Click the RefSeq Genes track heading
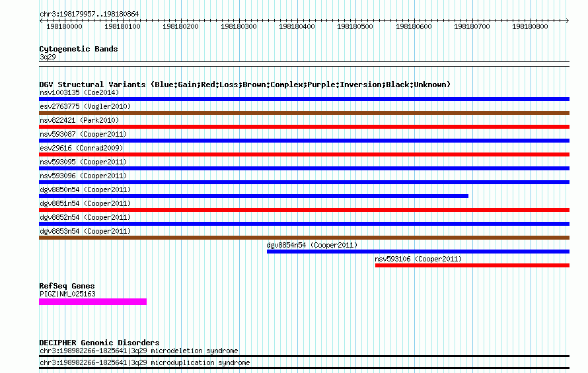Screen dimensions: 588x373 (67, 286)
